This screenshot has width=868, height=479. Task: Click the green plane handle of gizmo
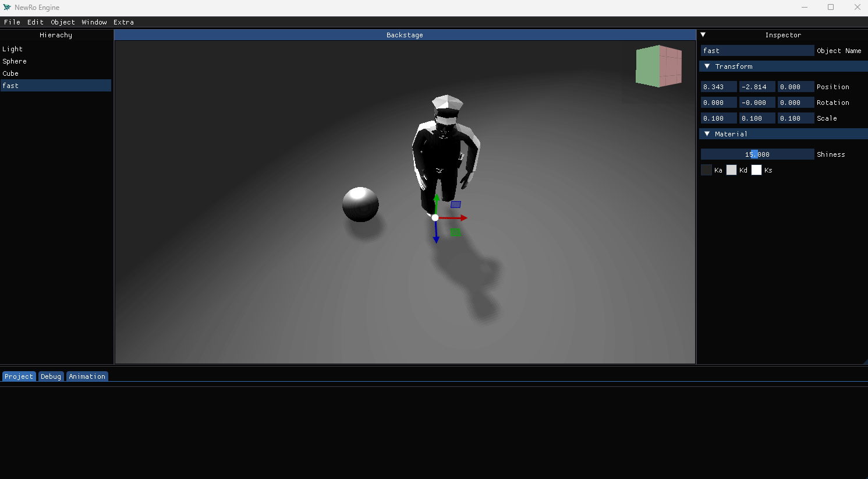[455, 233]
